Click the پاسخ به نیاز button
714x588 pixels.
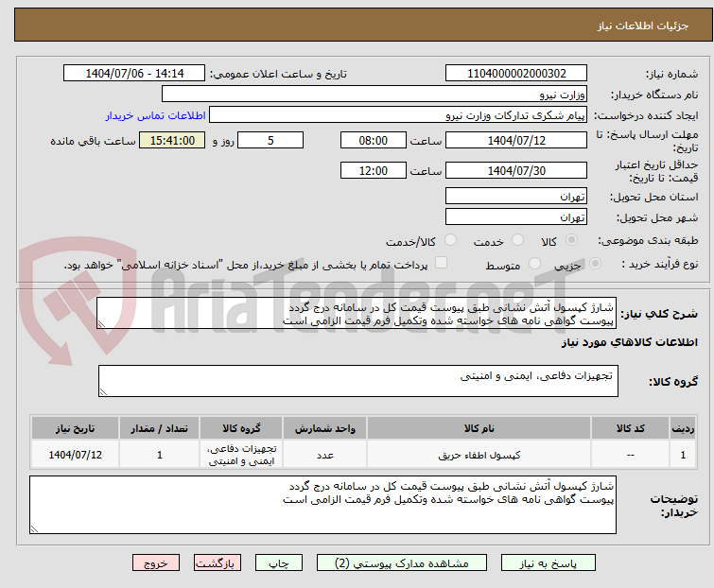pos(548,563)
